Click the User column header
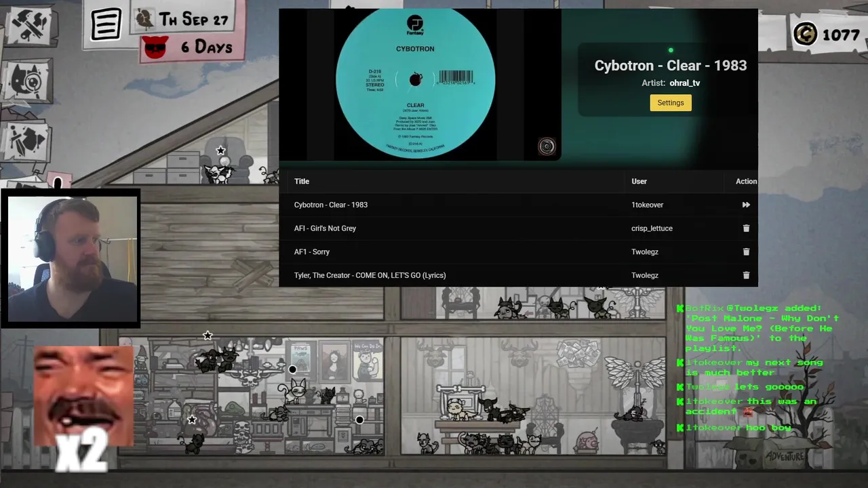 [639, 181]
